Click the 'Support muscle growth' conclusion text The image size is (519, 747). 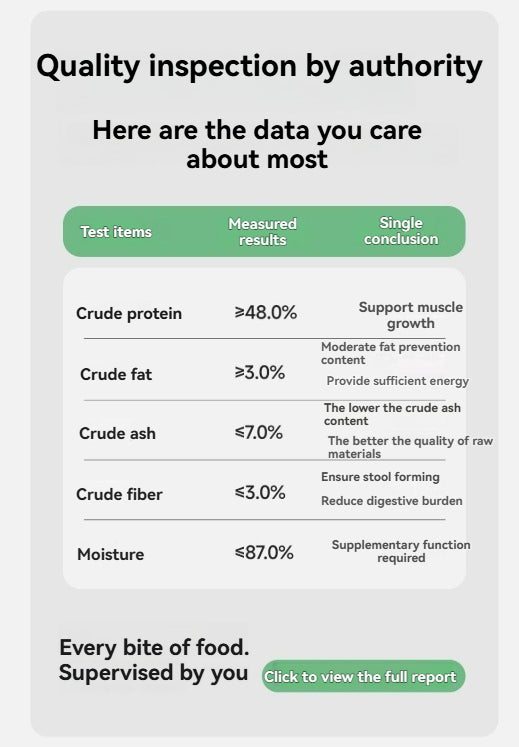pos(410,315)
